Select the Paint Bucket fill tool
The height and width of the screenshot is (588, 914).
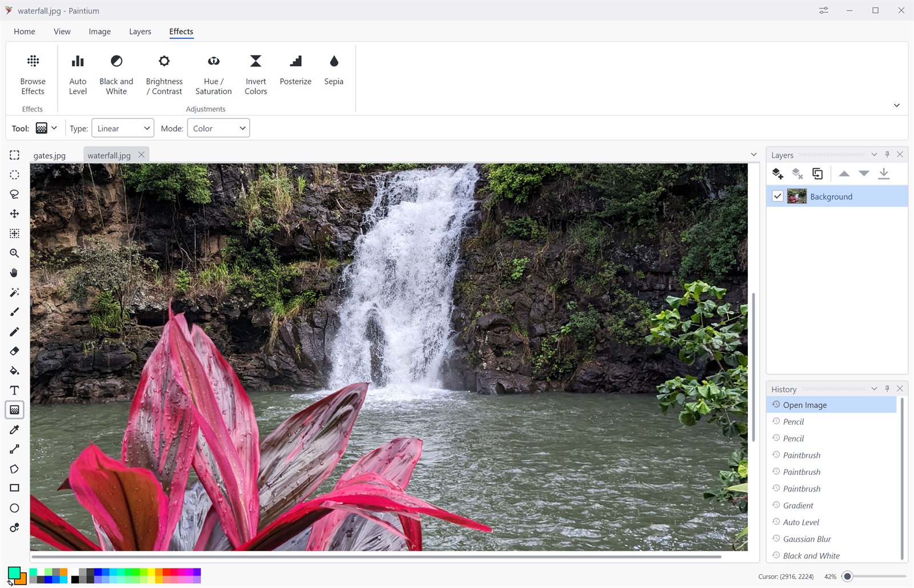pyautogui.click(x=14, y=370)
